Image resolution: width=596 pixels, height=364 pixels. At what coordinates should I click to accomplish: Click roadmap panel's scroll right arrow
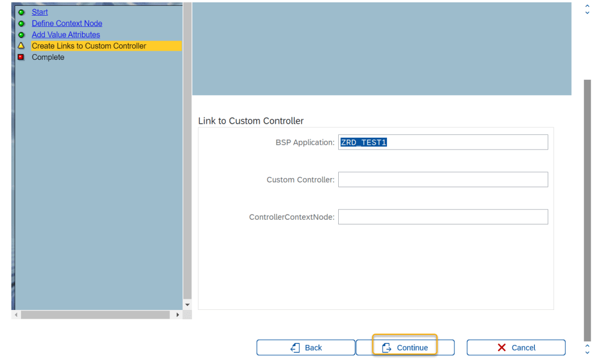[x=178, y=315]
